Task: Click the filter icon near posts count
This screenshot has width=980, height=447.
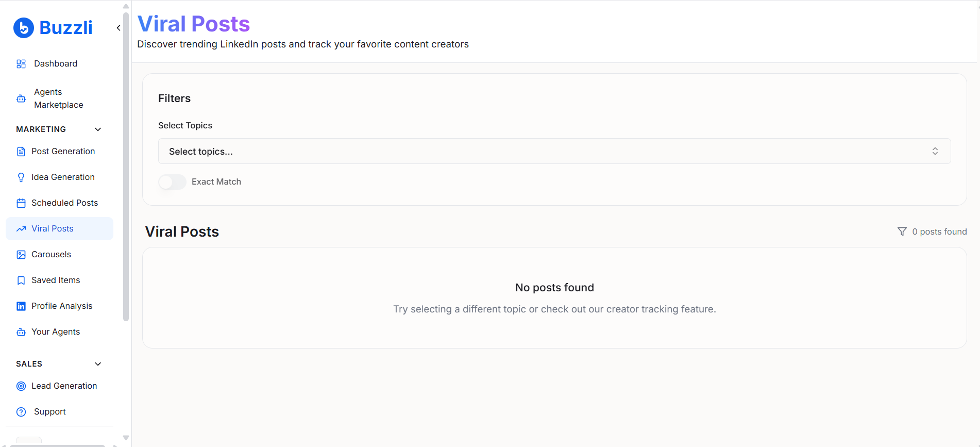Action: tap(902, 231)
